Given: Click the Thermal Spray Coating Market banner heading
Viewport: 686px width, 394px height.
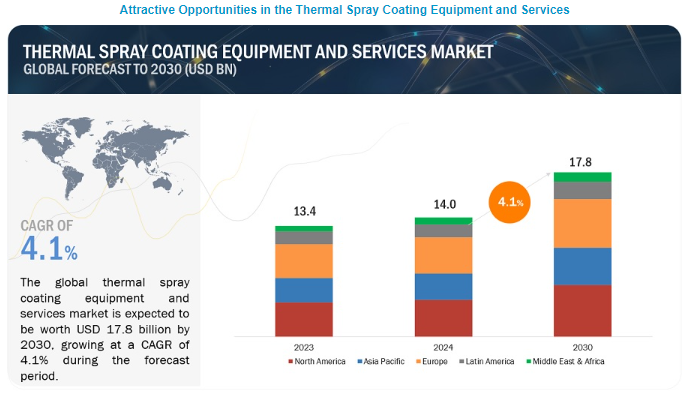Looking at the screenshot, I should pos(258,52).
